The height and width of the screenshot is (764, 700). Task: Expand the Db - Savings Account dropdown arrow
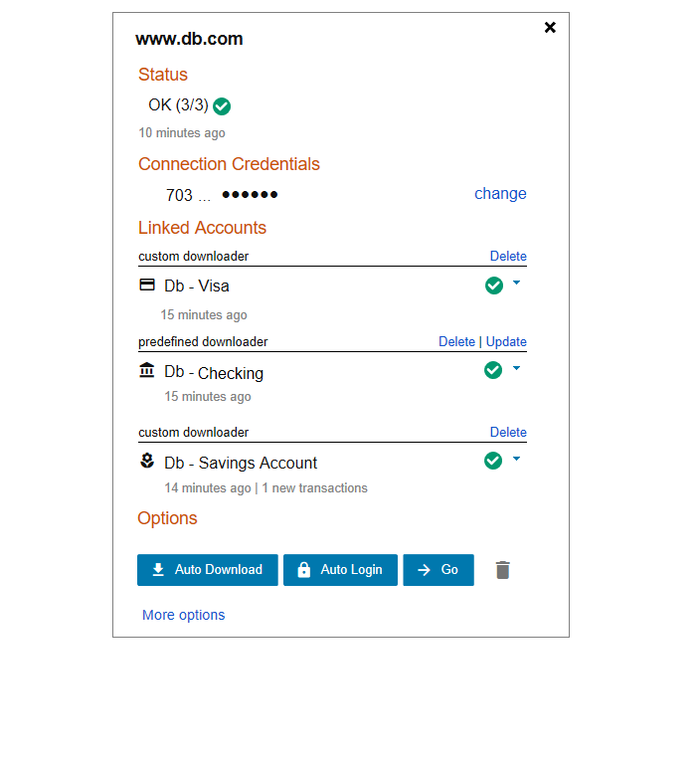[x=517, y=460]
